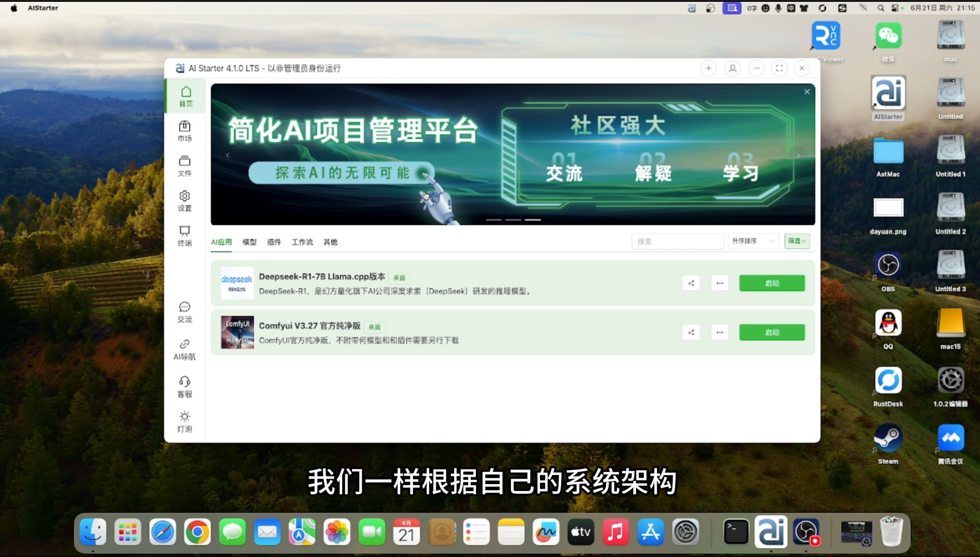Open the 文件 files sidebar icon
This screenshot has width=980, height=557.
[185, 166]
